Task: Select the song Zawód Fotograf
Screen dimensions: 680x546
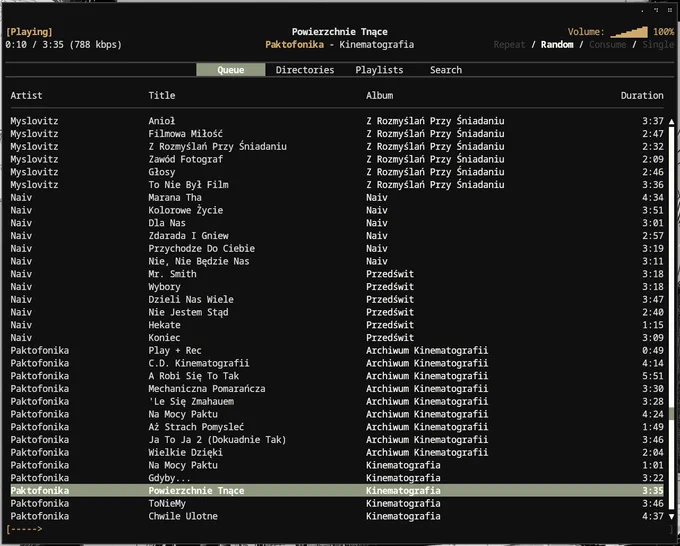Action: (x=337, y=159)
